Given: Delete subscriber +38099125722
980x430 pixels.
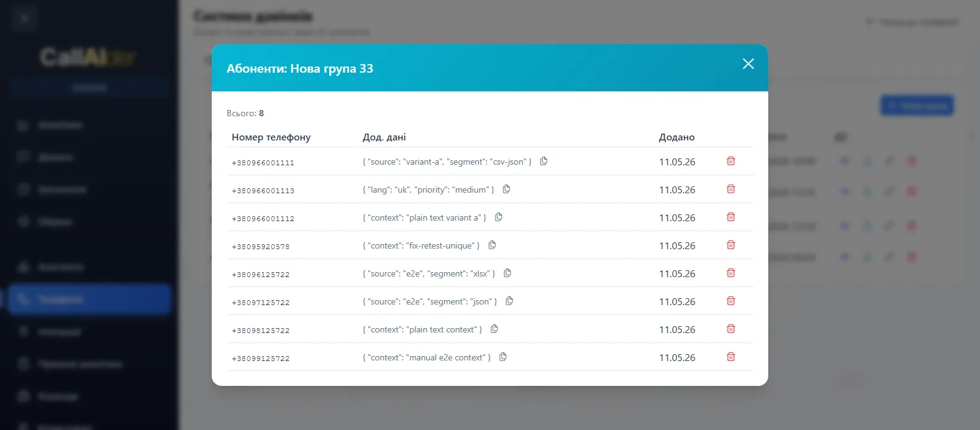Looking at the screenshot, I should pyautogui.click(x=731, y=357).
